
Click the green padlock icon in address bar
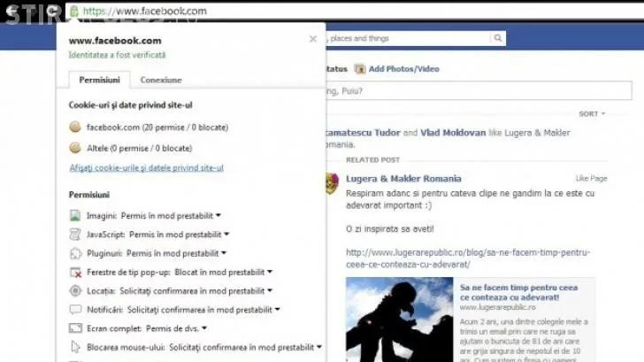74,12
